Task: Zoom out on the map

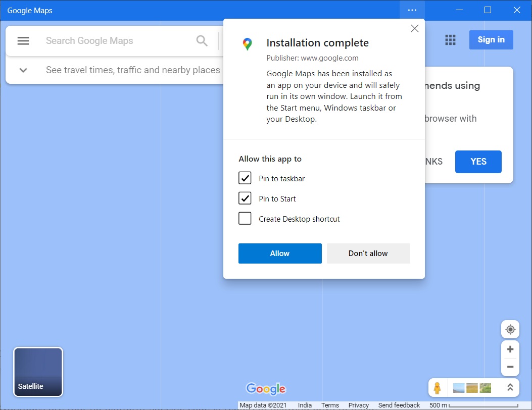Action: click(510, 367)
